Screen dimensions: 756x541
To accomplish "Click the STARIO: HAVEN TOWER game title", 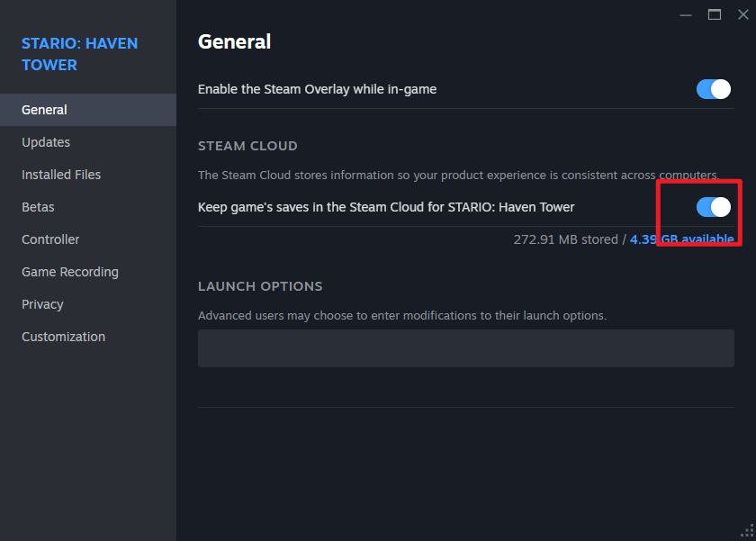I will point(79,54).
